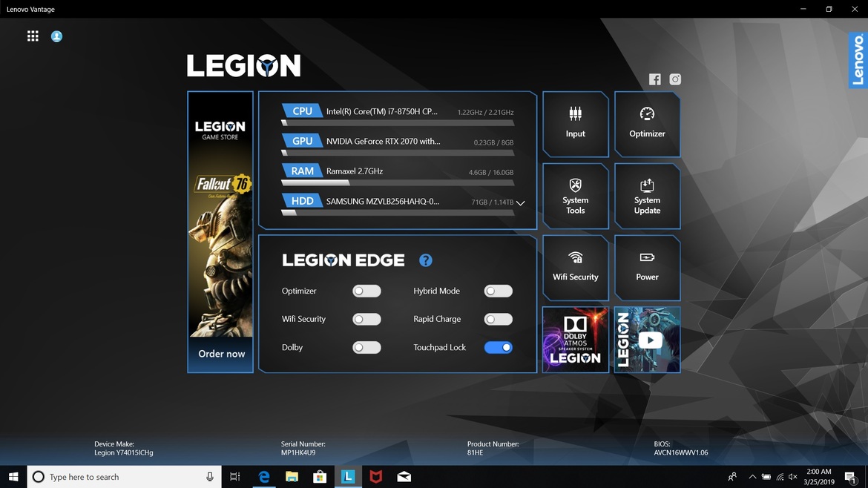Viewport: 868px width, 488px height.
Task: Open Legion Facebook page icon
Action: point(655,79)
